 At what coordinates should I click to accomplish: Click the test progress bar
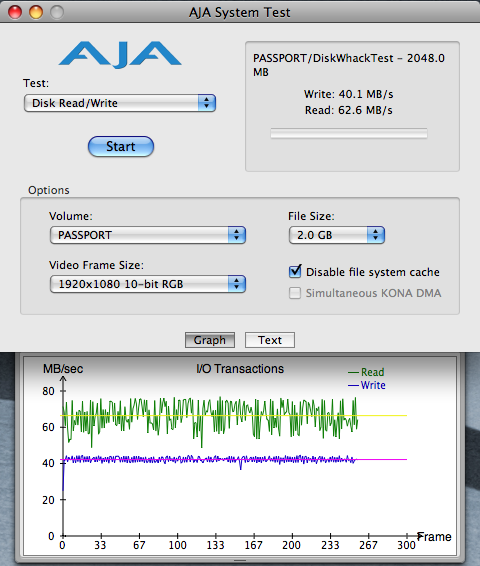coord(349,133)
